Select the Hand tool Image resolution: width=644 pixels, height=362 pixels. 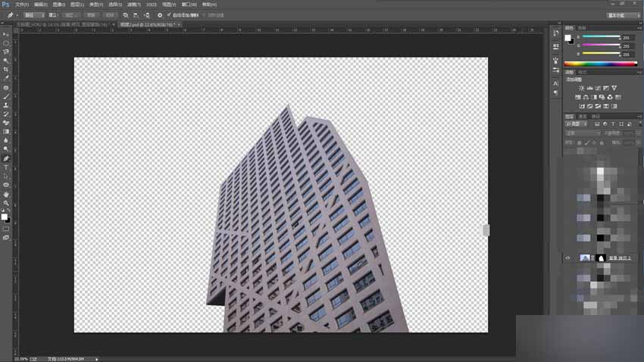(6, 194)
